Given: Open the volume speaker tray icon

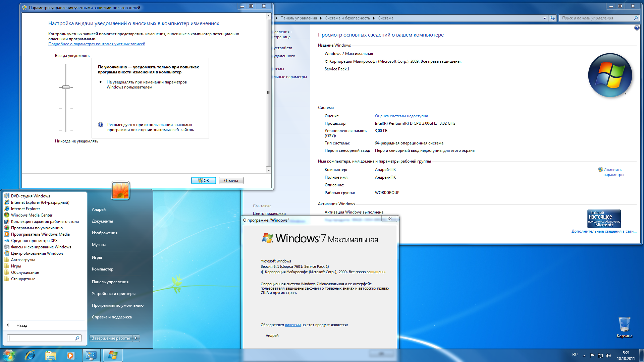Looking at the screenshot, I should [608, 355].
